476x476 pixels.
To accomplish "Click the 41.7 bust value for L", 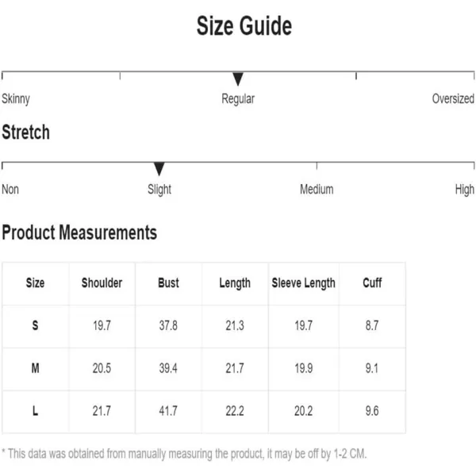I will tap(168, 411).
